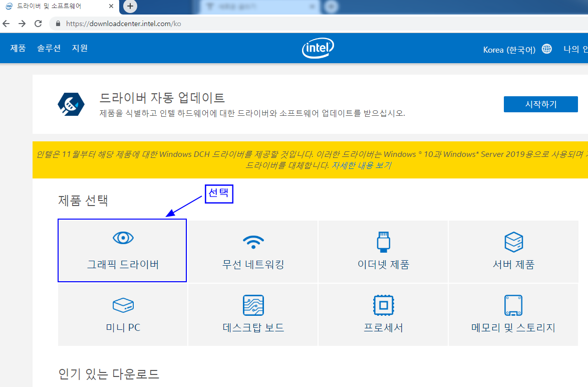588x387 pixels.
Task: Select the 서버 제품 label
Action: click(513, 264)
